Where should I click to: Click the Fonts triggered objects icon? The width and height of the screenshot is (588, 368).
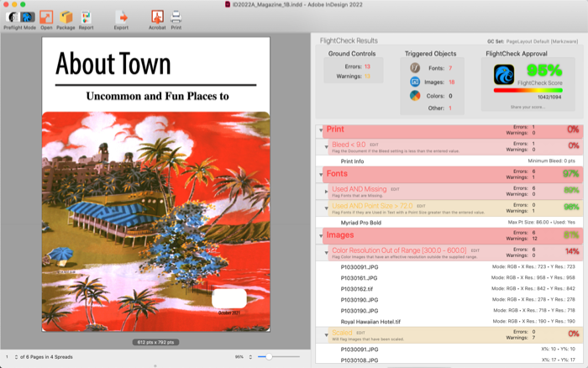pos(415,68)
